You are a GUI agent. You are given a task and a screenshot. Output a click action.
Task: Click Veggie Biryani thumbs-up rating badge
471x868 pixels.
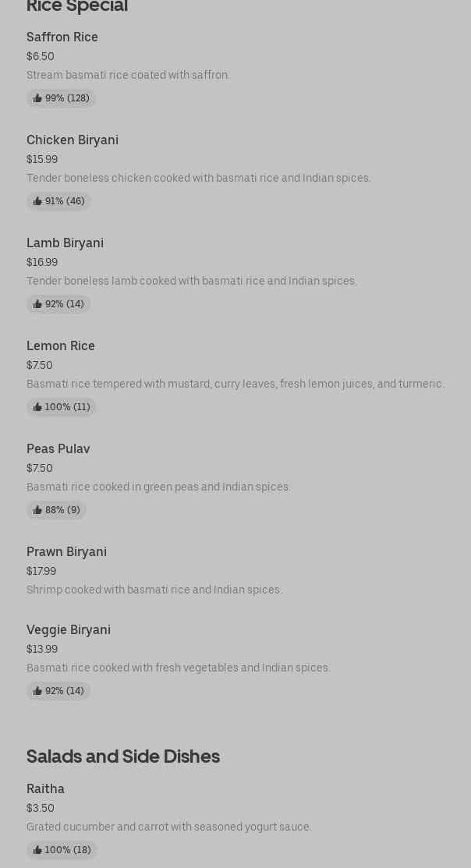(x=58, y=691)
